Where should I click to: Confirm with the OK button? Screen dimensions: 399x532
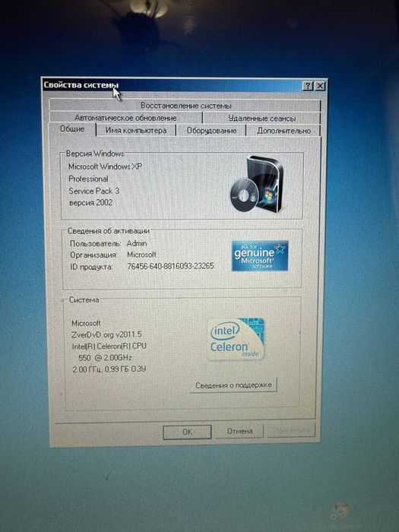pyautogui.click(x=187, y=432)
